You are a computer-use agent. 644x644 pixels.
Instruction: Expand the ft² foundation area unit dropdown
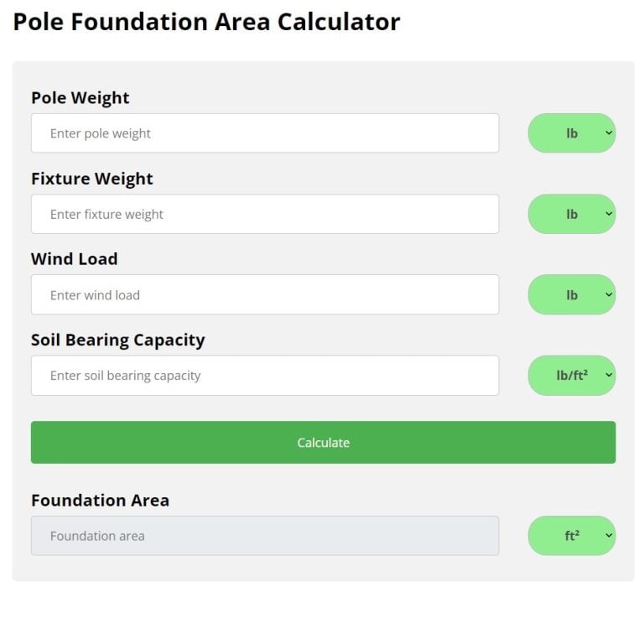coord(571,536)
